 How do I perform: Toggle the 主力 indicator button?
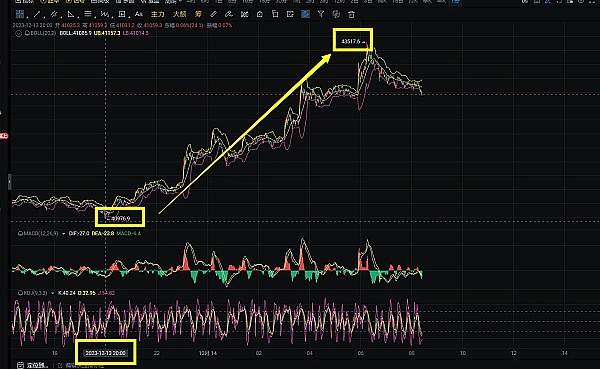pos(157,15)
